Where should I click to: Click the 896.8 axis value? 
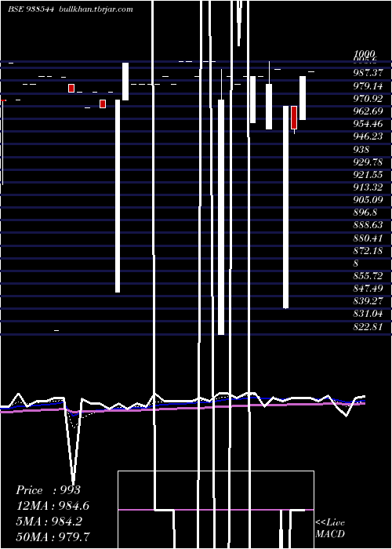[365, 213]
